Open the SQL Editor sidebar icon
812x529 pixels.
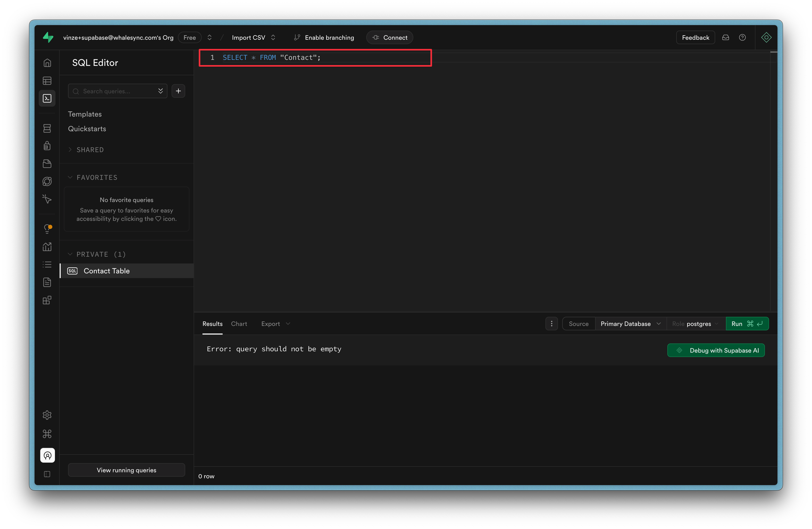[x=47, y=99]
